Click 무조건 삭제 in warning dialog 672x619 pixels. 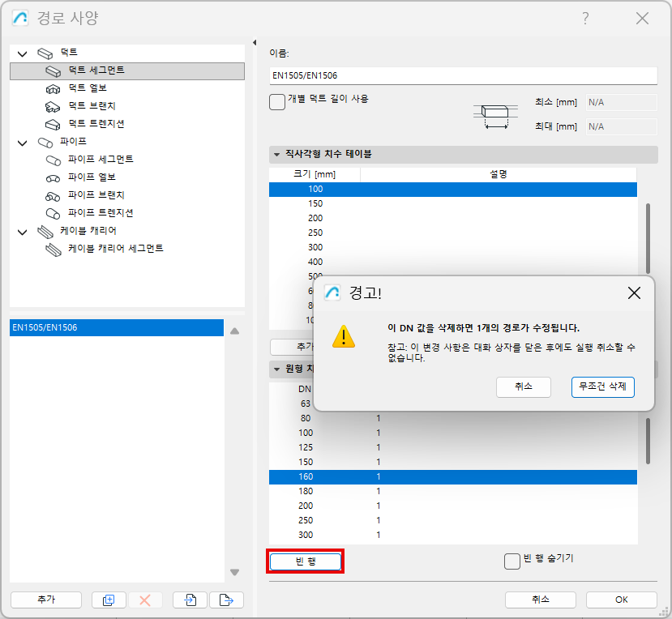click(x=602, y=386)
